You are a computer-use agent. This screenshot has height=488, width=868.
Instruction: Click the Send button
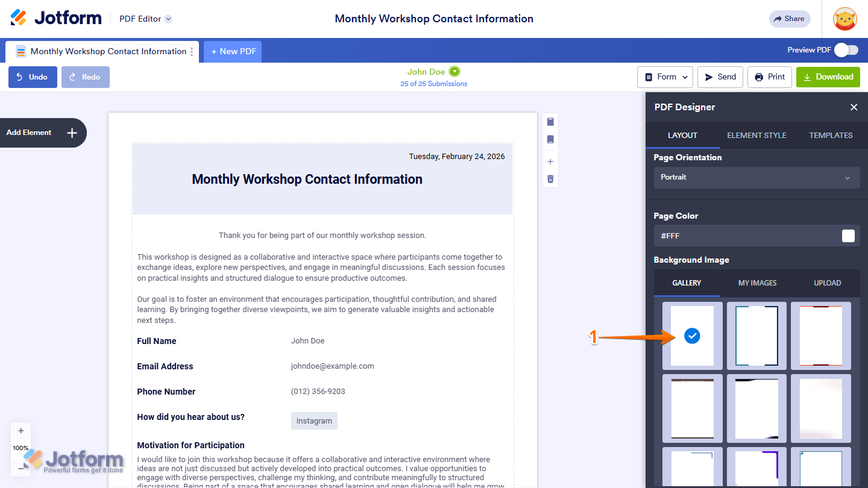(x=720, y=77)
